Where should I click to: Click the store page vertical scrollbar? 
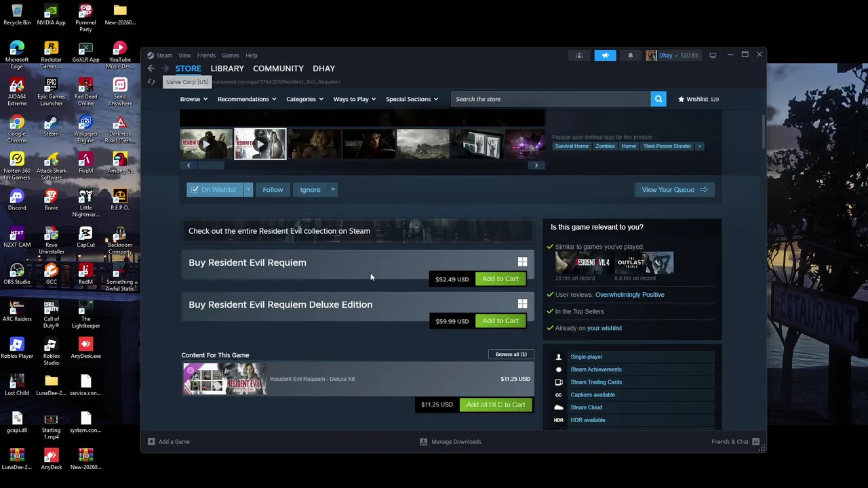click(764, 132)
